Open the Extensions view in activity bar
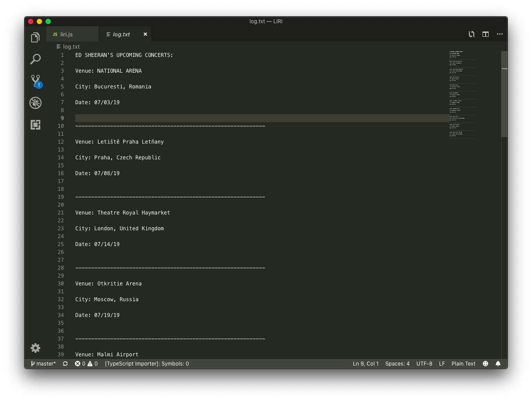The image size is (532, 401). pos(35,125)
